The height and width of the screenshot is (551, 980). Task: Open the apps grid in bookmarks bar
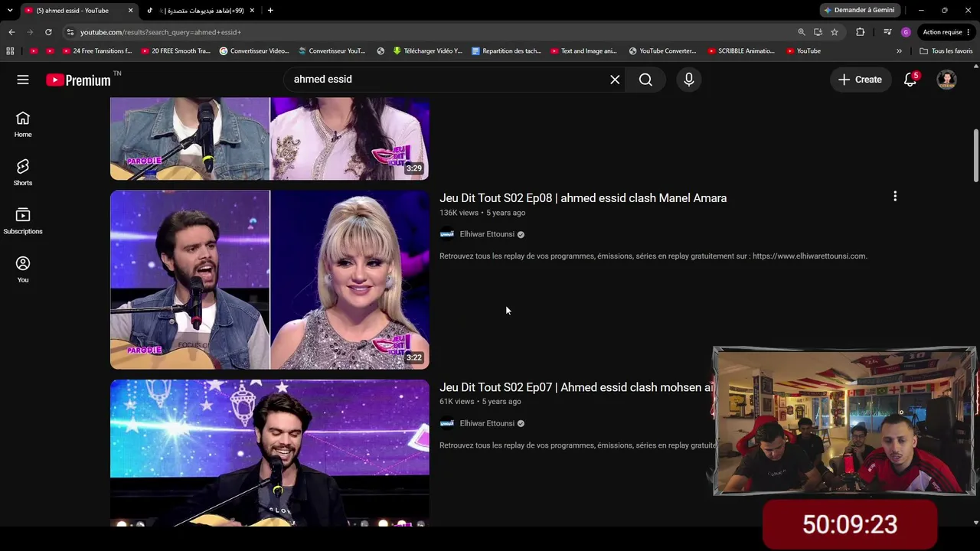click(10, 51)
